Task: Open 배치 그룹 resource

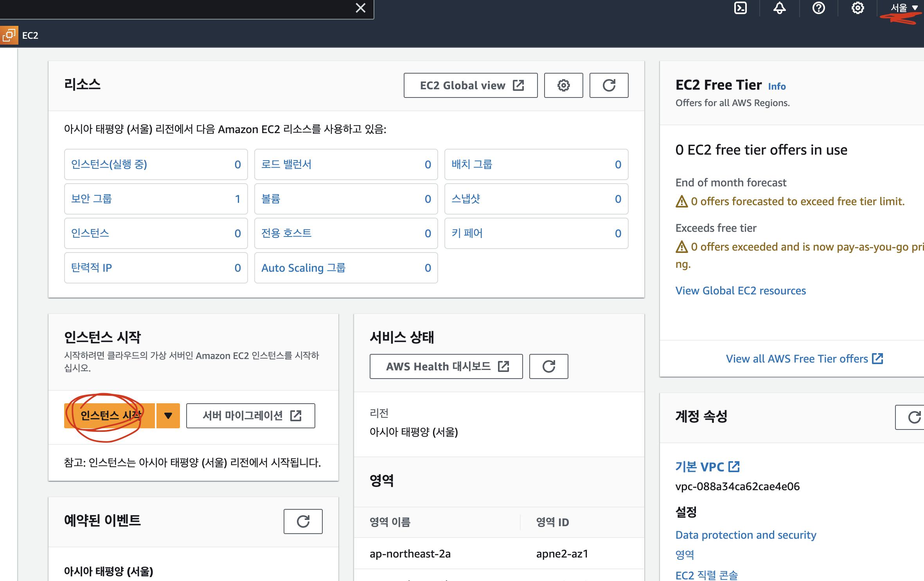Action: [x=536, y=164]
